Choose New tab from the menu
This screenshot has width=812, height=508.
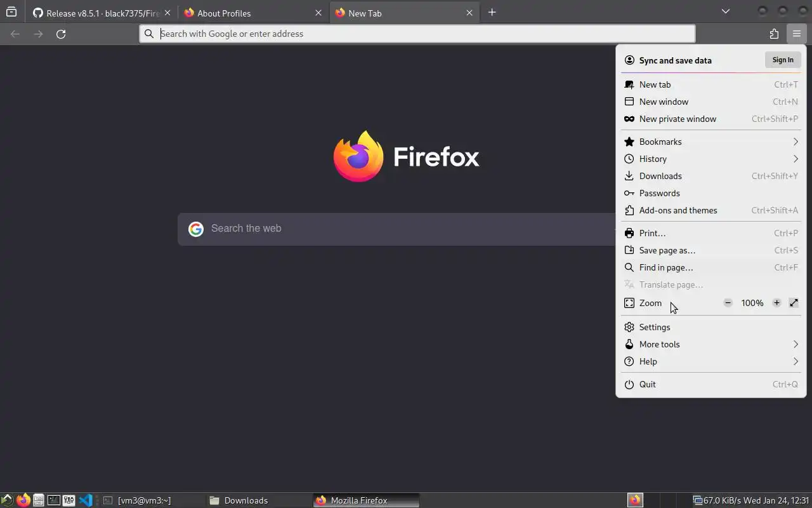(x=711, y=84)
